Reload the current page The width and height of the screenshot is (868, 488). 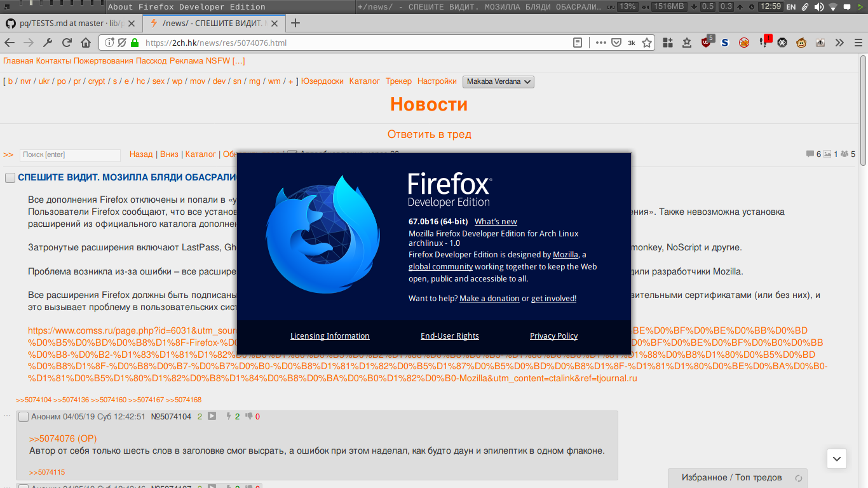coord(67,43)
